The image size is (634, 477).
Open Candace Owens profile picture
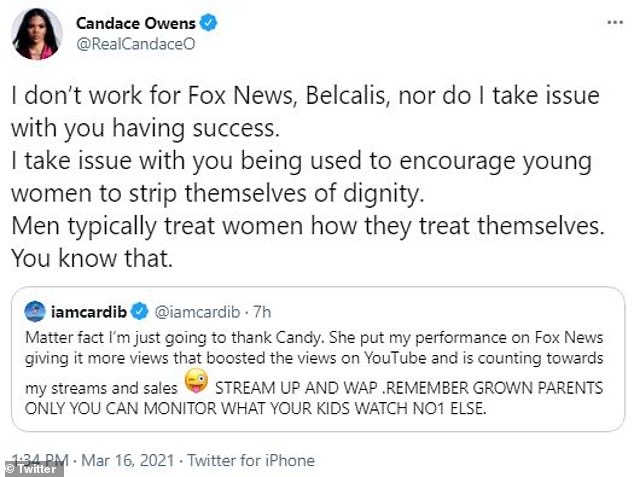(37, 35)
